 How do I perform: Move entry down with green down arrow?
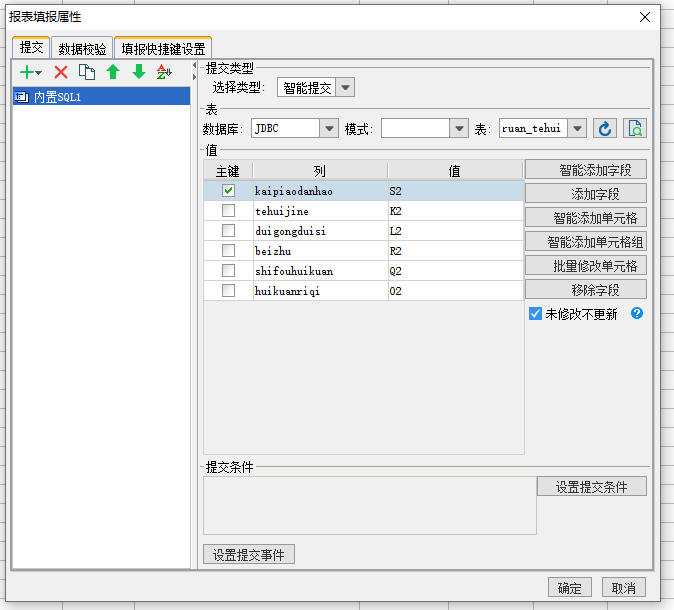pos(139,72)
